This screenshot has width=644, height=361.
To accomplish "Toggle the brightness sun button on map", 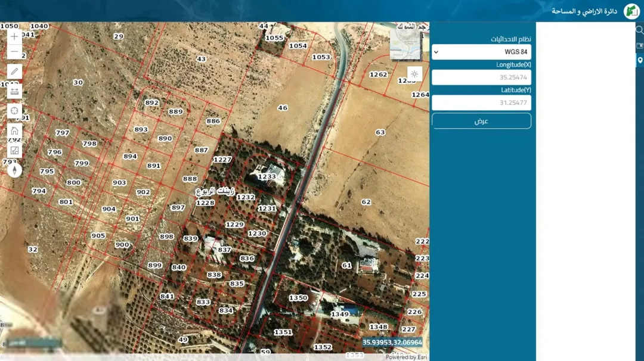I will click(x=414, y=74).
